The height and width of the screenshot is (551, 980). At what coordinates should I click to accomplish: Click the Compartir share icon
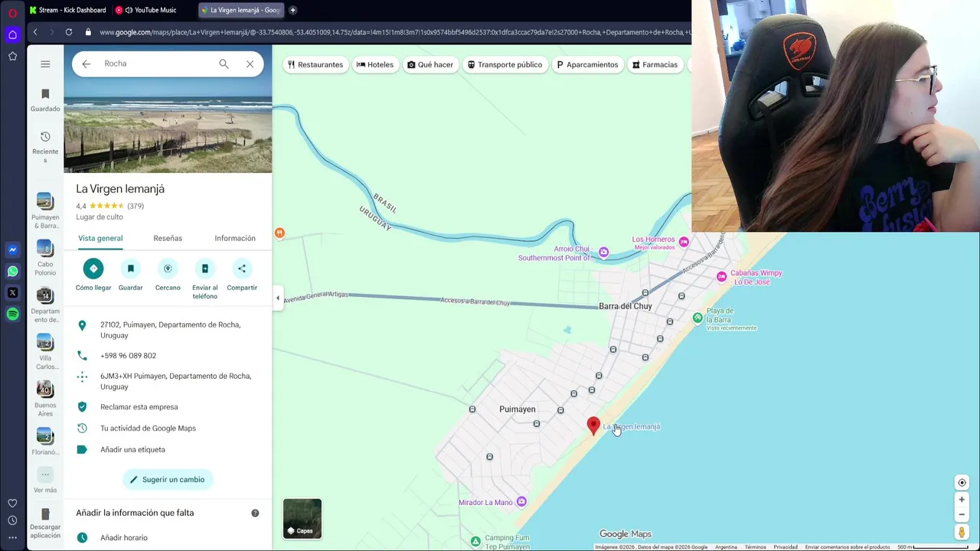242,269
